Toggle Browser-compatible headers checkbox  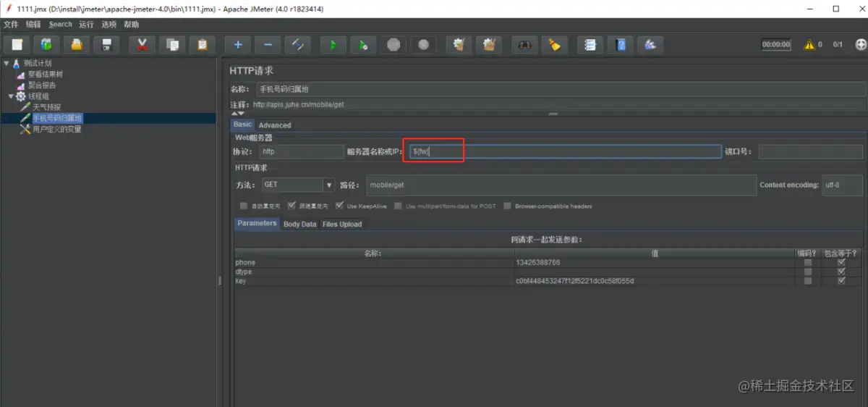pyautogui.click(x=508, y=206)
